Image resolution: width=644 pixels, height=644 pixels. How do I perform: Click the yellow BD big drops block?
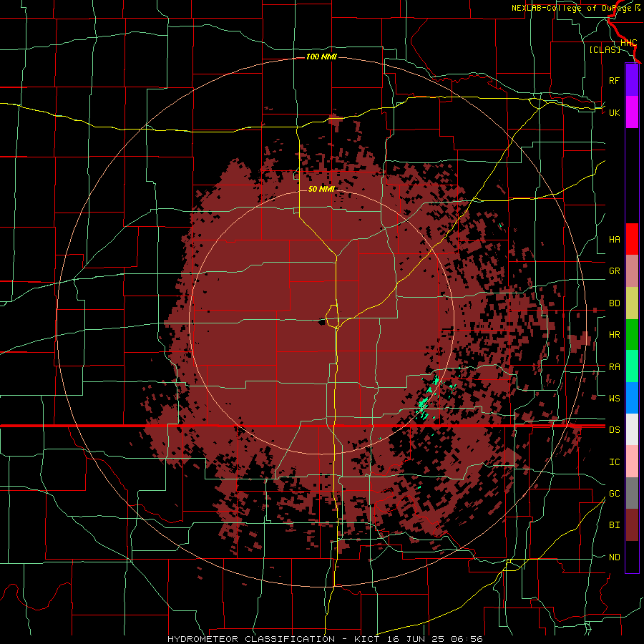pyautogui.click(x=632, y=303)
